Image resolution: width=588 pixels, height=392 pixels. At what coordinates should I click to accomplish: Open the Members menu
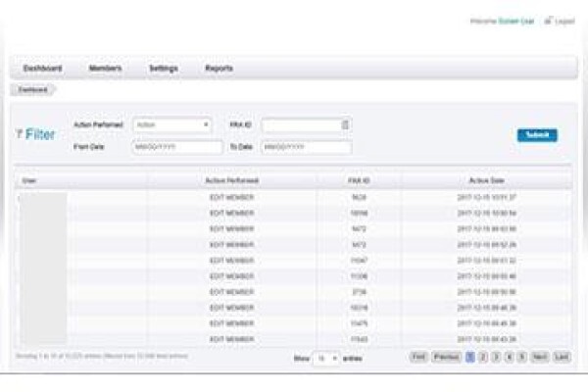coord(106,69)
